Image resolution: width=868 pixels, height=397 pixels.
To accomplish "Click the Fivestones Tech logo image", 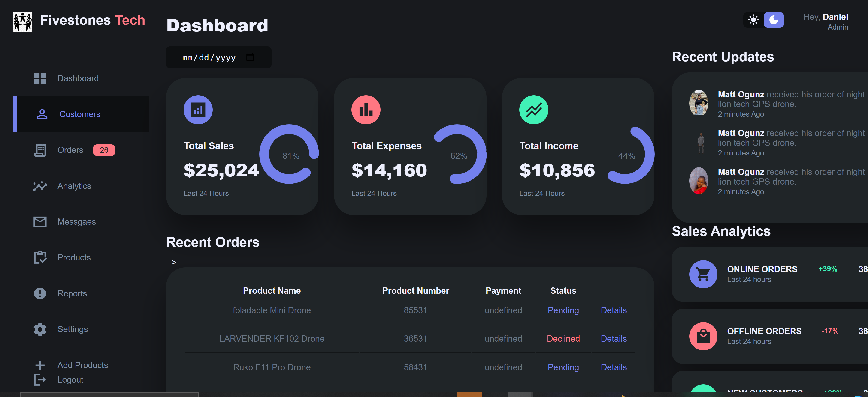I will pyautogui.click(x=23, y=21).
